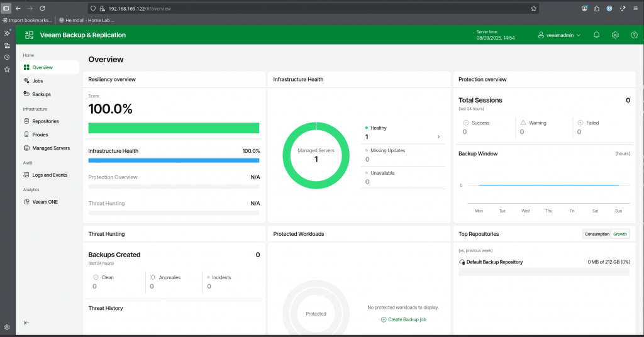
Task: Open the Heimdall - Home Lab bookmark
Action: coord(87,20)
